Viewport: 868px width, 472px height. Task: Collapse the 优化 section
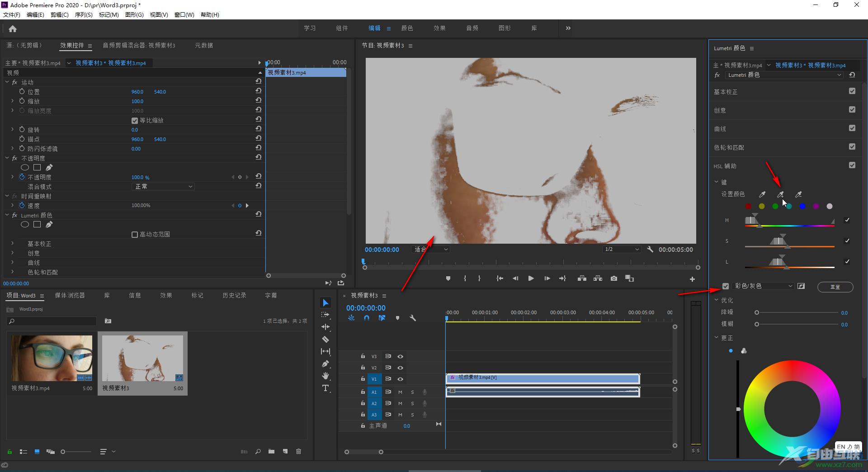click(716, 300)
